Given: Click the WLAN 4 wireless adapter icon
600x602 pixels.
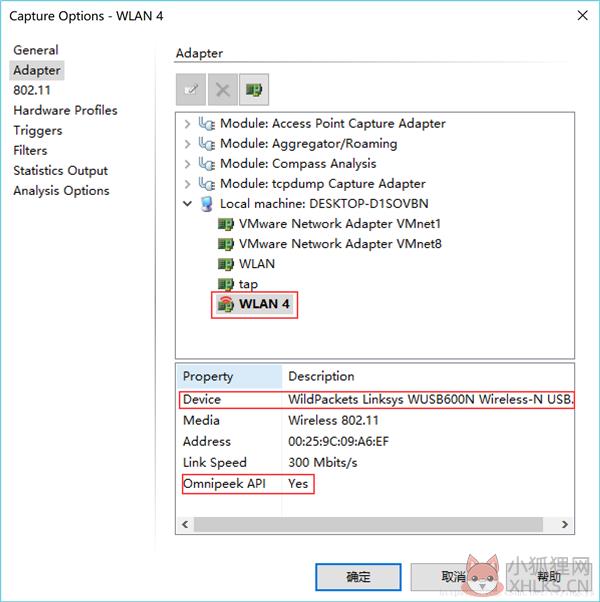Looking at the screenshot, I should tap(226, 304).
